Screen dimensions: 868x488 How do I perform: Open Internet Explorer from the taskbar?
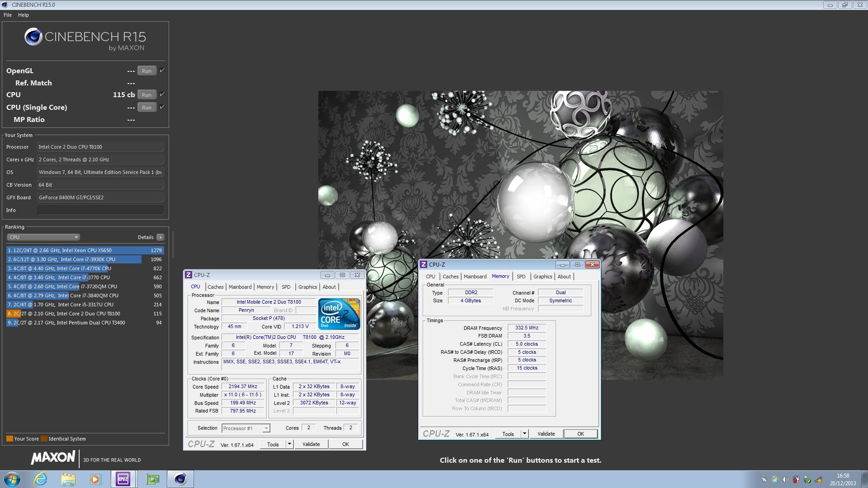click(41, 479)
